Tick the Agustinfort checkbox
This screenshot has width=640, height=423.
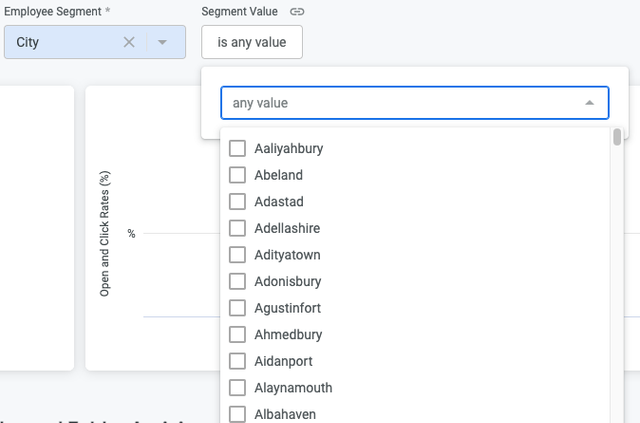(238, 308)
